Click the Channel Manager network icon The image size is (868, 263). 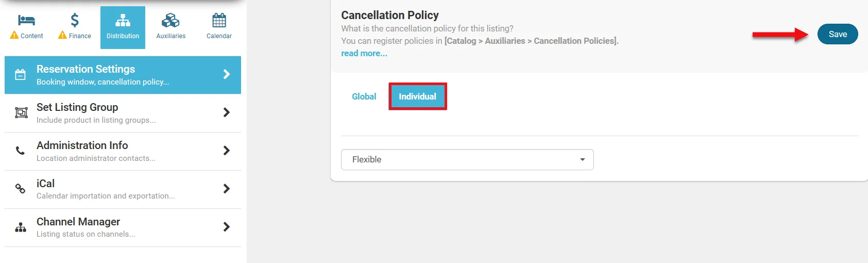(21, 227)
